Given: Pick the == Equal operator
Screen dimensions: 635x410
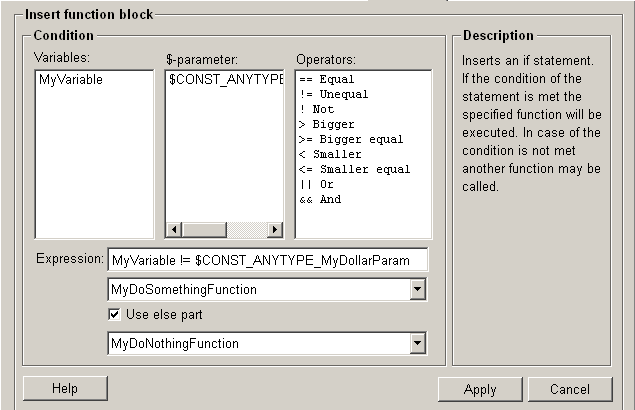Looking at the screenshot, I should pyautogui.click(x=326, y=79).
